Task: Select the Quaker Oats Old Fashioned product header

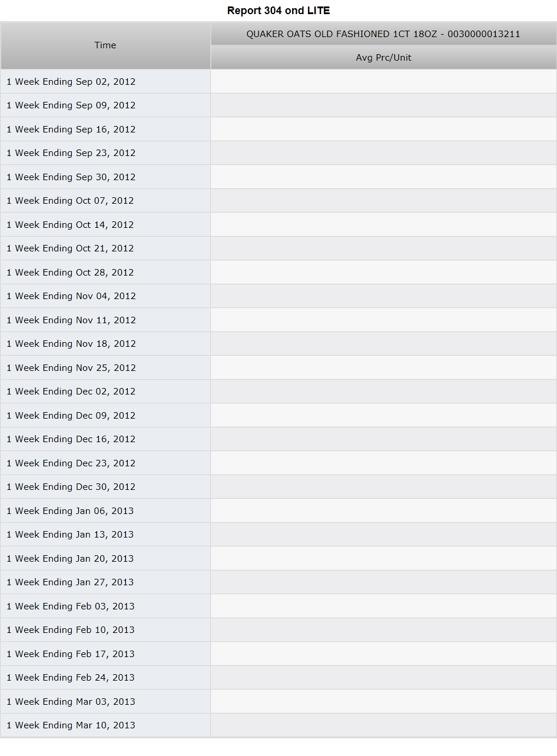Action: (383, 34)
